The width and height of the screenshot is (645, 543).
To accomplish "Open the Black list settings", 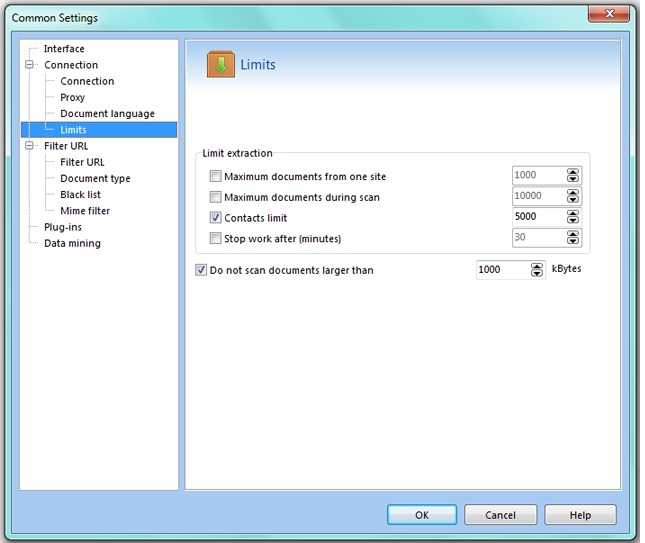I will 80,195.
